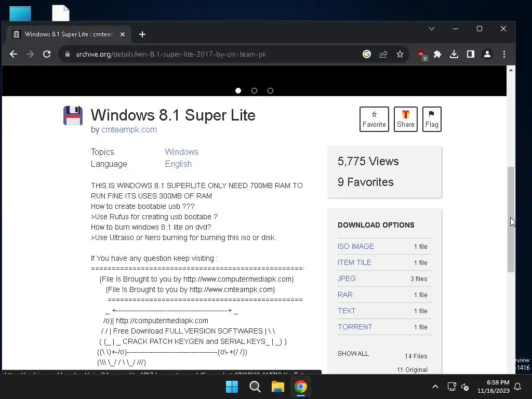Image resolution: width=532 pixels, height=399 pixels.
Task: Click the page vertical scrollbar thumb
Action: pos(511,219)
